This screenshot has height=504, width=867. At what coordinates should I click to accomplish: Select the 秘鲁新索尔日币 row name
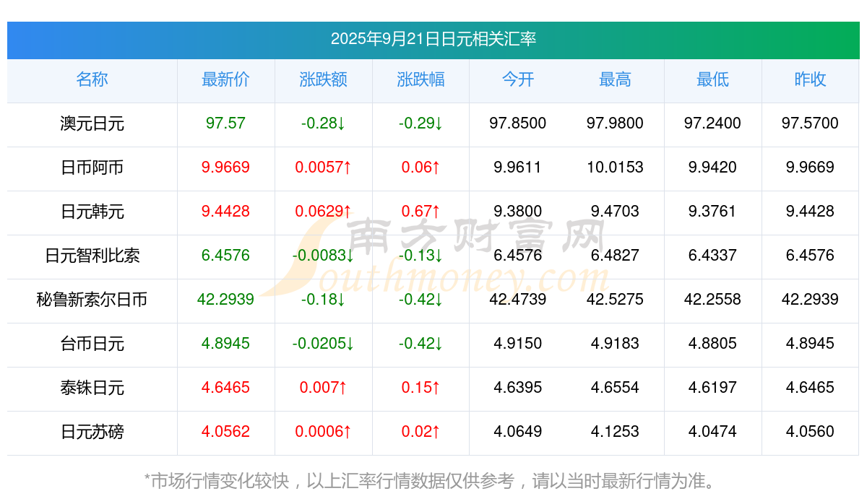pos(92,300)
